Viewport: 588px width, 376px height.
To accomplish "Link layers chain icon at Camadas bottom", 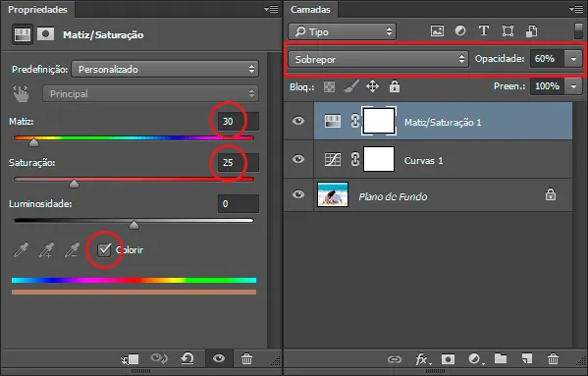I will [394, 359].
